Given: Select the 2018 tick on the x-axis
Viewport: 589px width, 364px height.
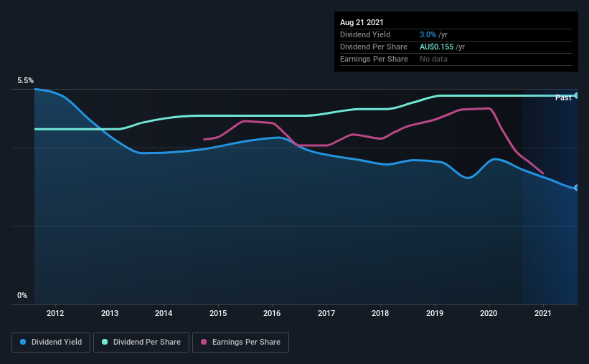Looking at the screenshot, I should [x=380, y=313].
